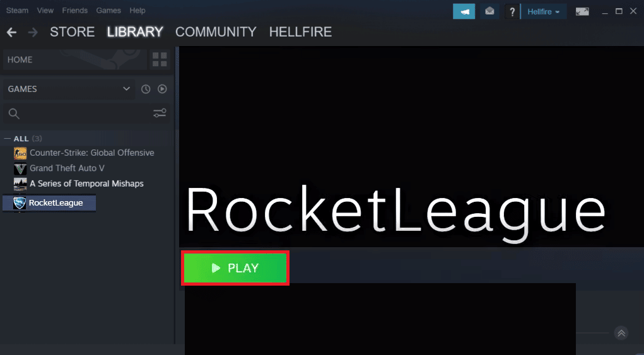Go to the STORE tab
The image size is (644, 355).
pyautogui.click(x=73, y=32)
